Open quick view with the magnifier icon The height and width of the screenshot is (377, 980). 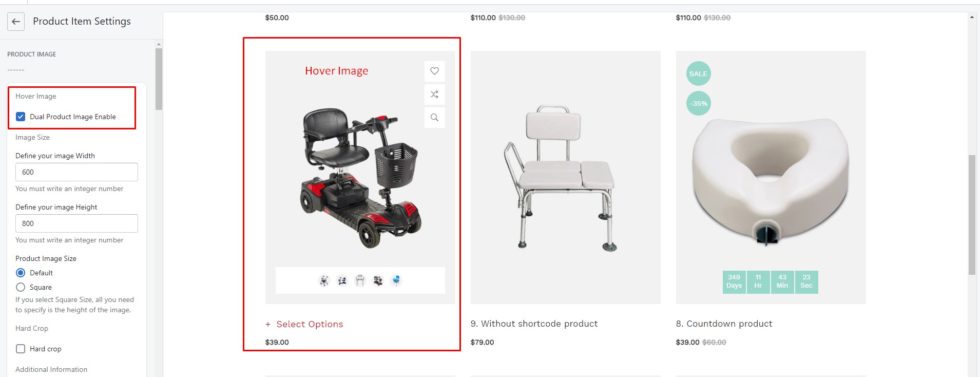434,118
